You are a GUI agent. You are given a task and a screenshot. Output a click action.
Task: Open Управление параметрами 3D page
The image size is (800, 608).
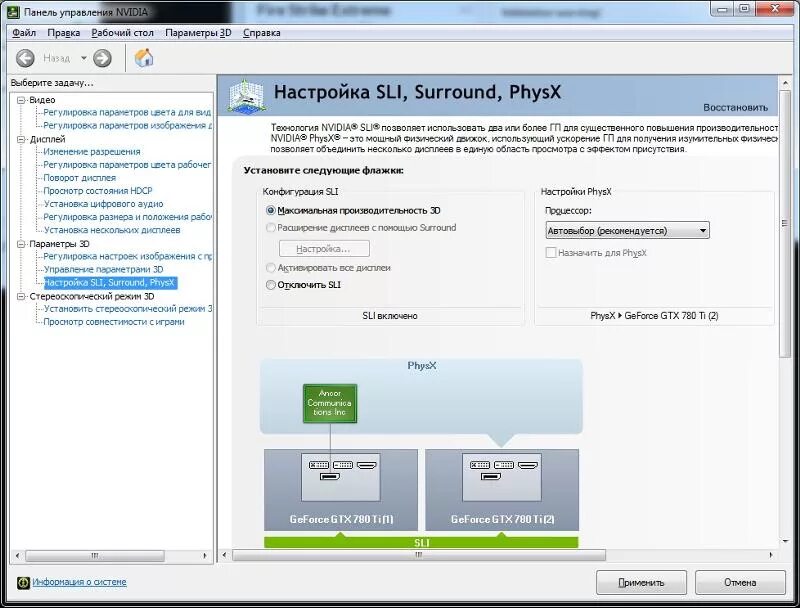(104, 269)
